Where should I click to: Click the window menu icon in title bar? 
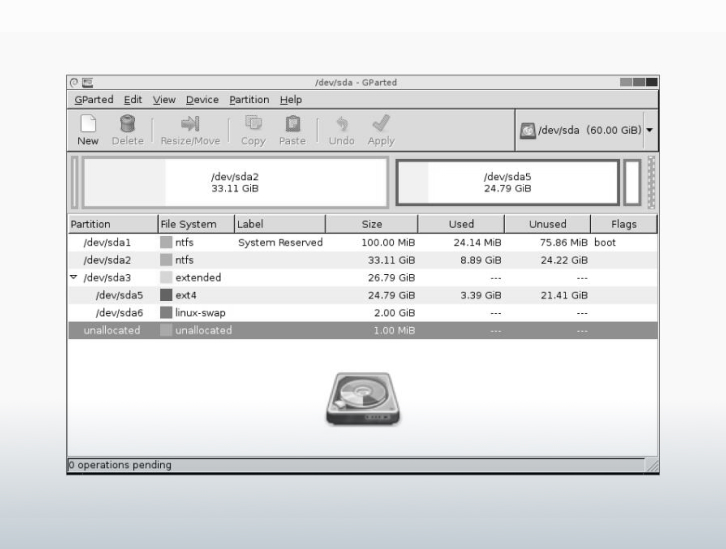pyautogui.click(x=74, y=82)
